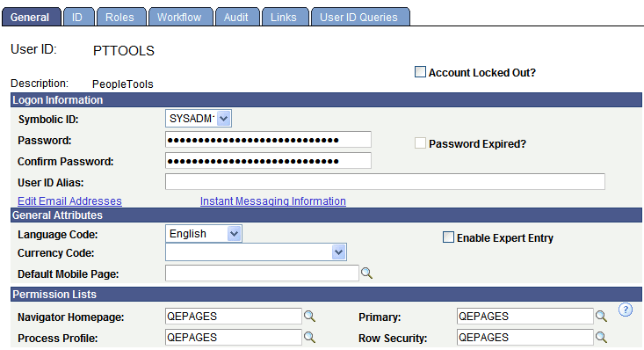Switch to the Audit tab
This screenshot has width=644, height=350.
(237, 17)
